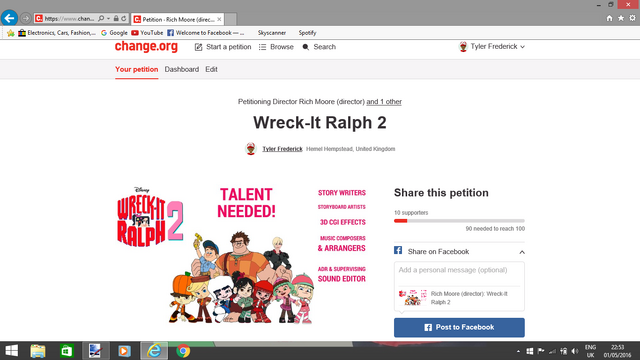The image size is (640, 360).
Task: Click the '10 supporters' text
Action: pos(411,213)
